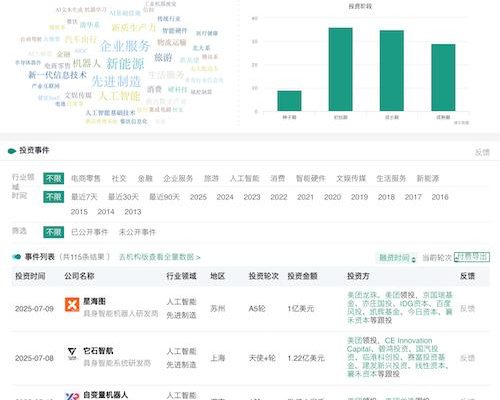Open the 它石智航 company logo
500x400 pixels.
click(x=72, y=353)
